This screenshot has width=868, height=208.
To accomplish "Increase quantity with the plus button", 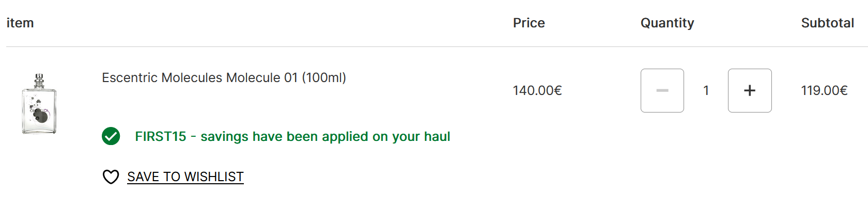I will pyautogui.click(x=749, y=91).
